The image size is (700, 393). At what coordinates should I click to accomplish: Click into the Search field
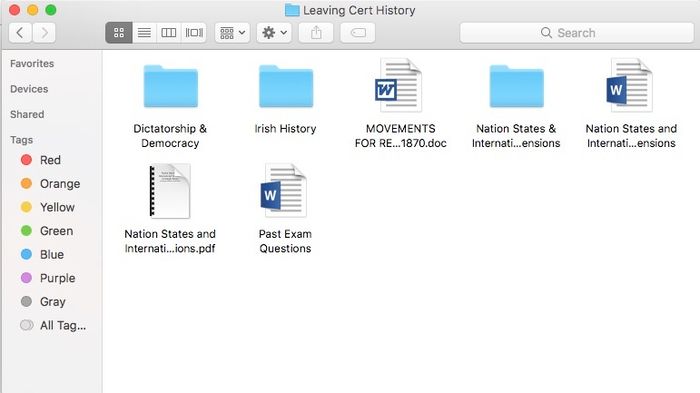pos(576,33)
